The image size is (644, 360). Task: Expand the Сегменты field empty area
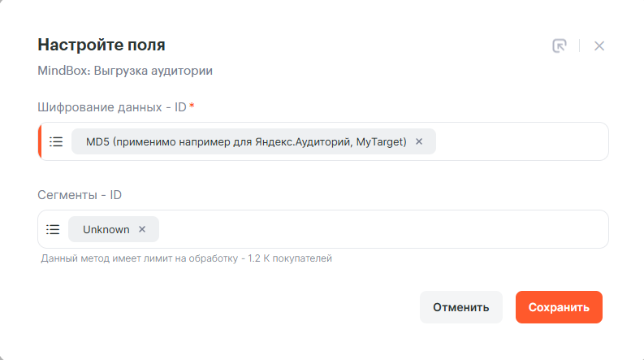pos(382,229)
